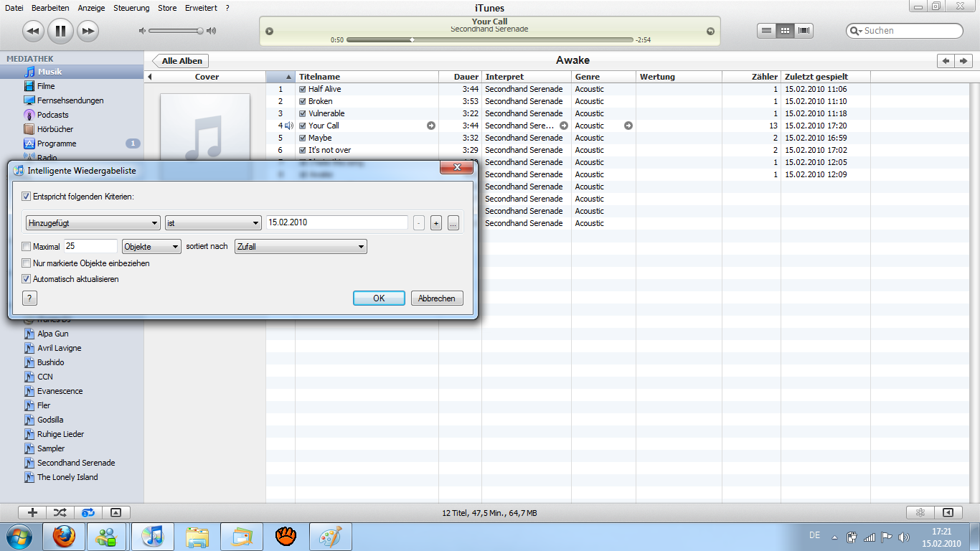Screen dimensions: 980x551
Task: Confirm the smart playlist with OK
Action: tap(379, 298)
